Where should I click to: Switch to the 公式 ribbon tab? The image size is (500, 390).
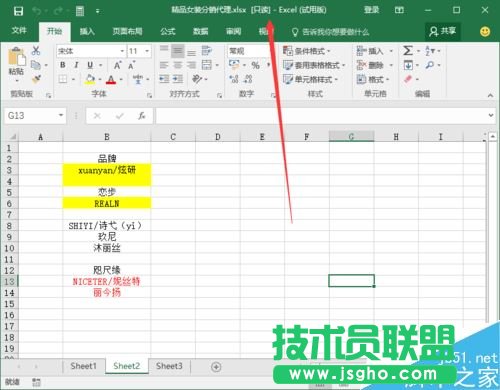(x=168, y=31)
